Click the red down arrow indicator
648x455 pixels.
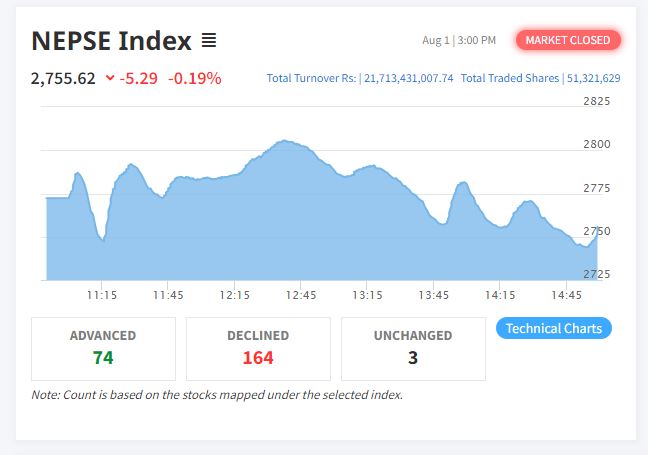pyautogui.click(x=110, y=77)
